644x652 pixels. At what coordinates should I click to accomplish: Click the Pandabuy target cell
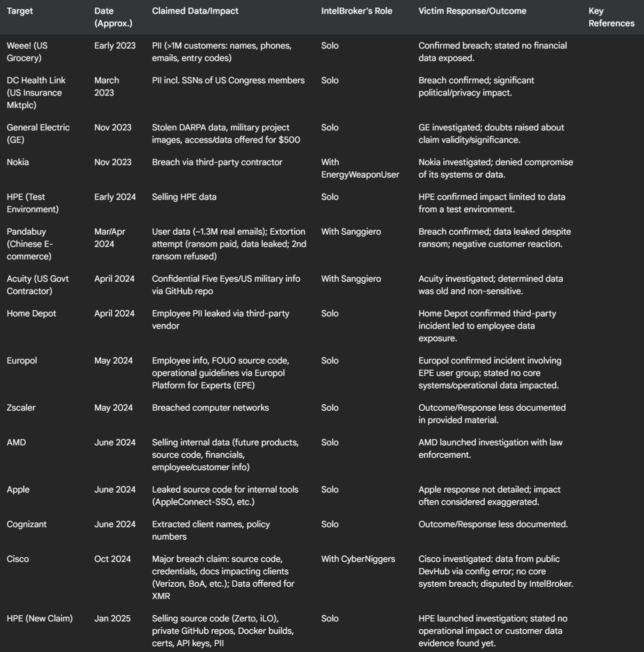click(x=30, y=244)
